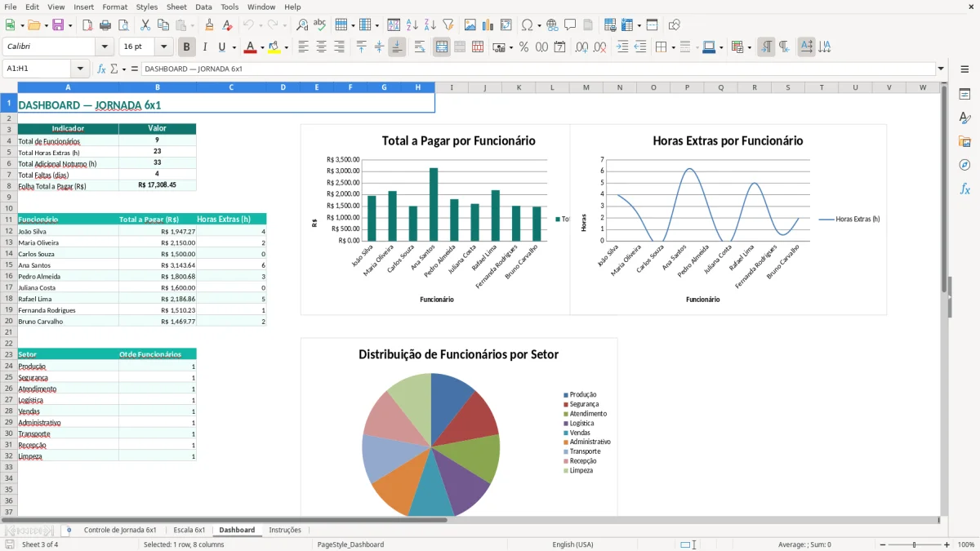The image size is (980, 551).
Task: Click the formula input line
Action: [x=537, y=69]
